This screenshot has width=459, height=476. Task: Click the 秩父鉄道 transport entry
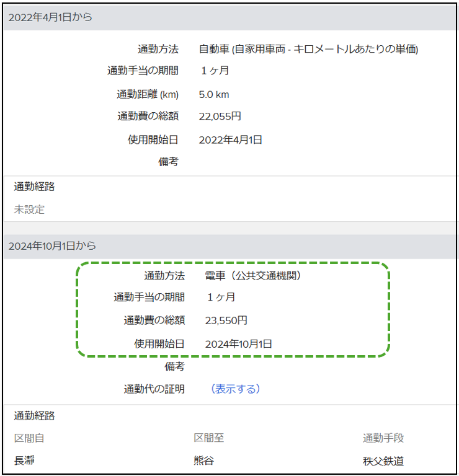383,461
